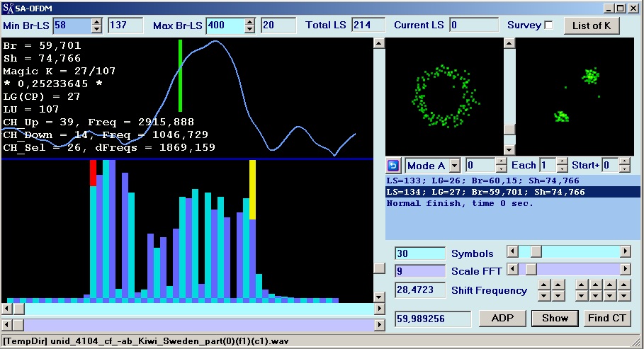
Task: Click the spectrum panel vertical scrollbar down arrow
Action: (379, 297)
